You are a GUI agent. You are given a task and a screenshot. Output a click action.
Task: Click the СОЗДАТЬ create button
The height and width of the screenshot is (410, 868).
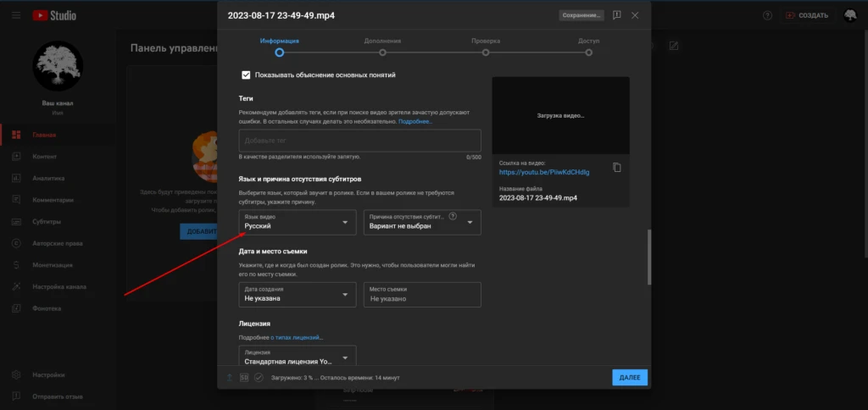[807, 15]
